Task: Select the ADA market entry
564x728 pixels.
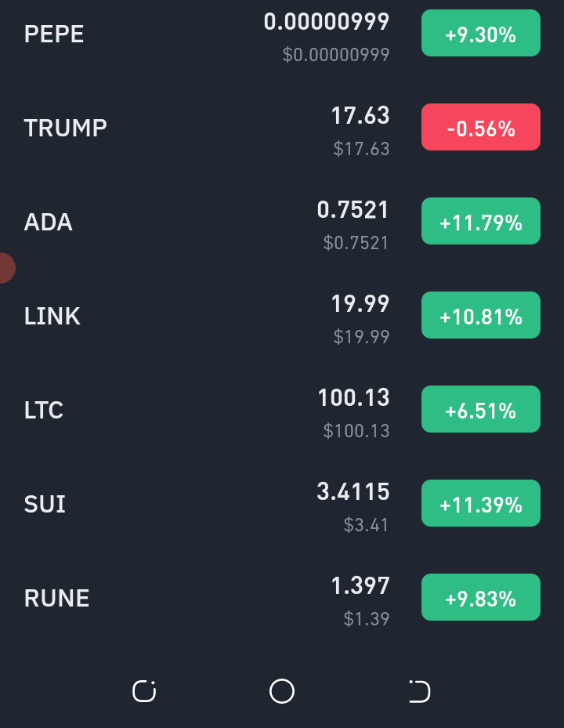Action: (282, 221)
